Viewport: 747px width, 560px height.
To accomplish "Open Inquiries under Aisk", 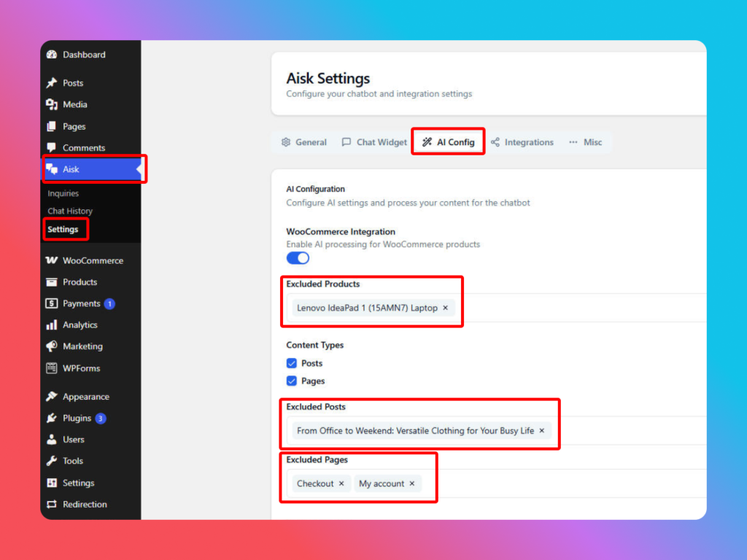I will tap(63, 193).
